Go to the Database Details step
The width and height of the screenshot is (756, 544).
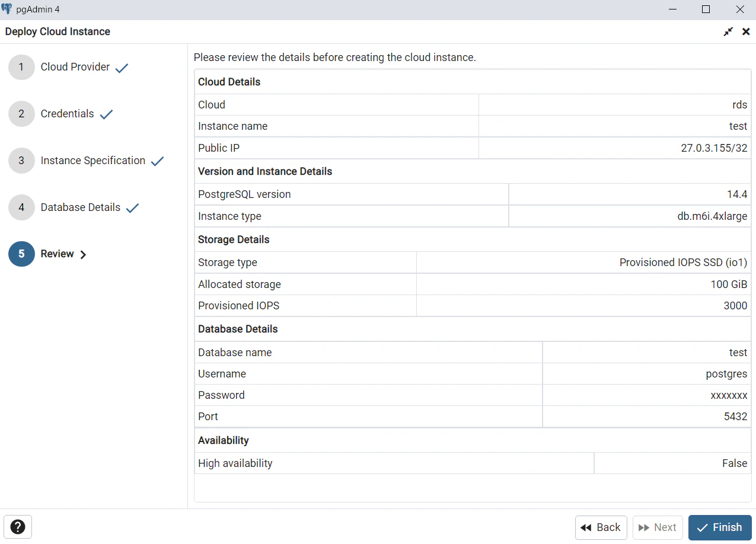pyautogui.click(x=81, y=207)
